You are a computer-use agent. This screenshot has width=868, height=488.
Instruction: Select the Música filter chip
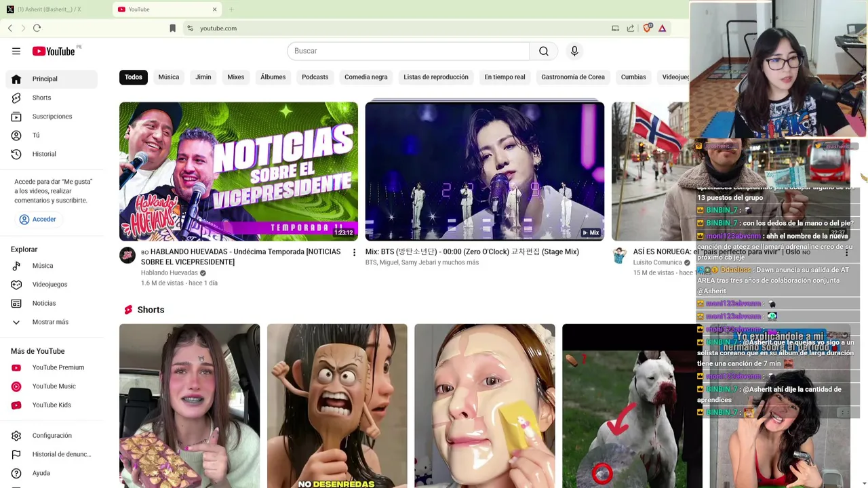pos(169,77)
